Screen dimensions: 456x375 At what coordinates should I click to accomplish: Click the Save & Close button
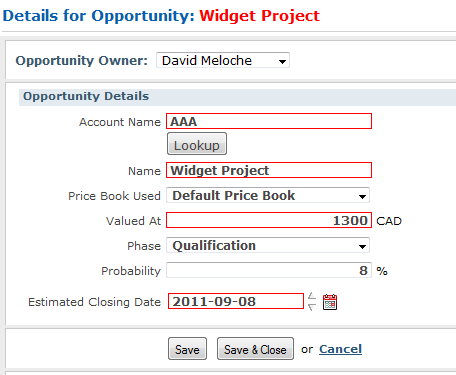click(x=255, y=349)
